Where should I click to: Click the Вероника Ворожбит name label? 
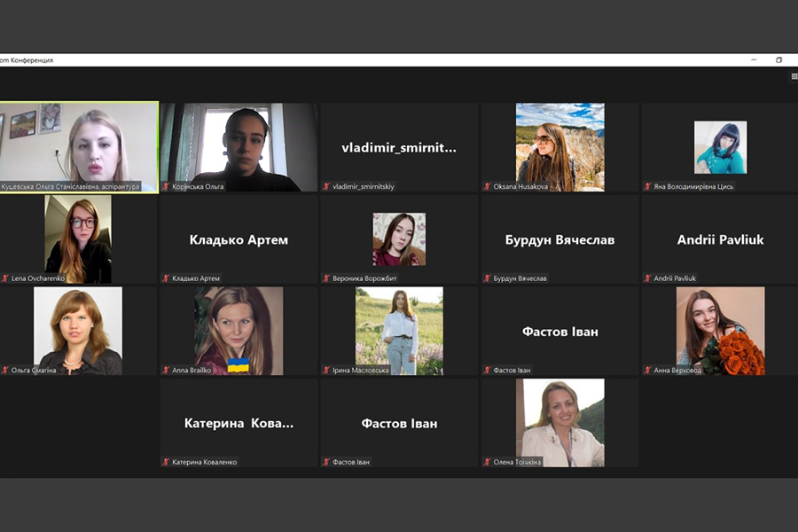(364, 278)
